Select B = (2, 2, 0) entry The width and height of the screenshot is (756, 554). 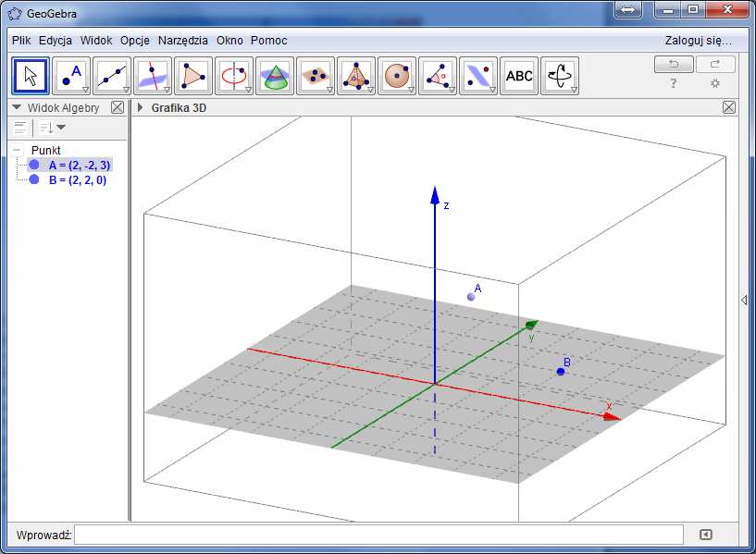pos(78,180)
